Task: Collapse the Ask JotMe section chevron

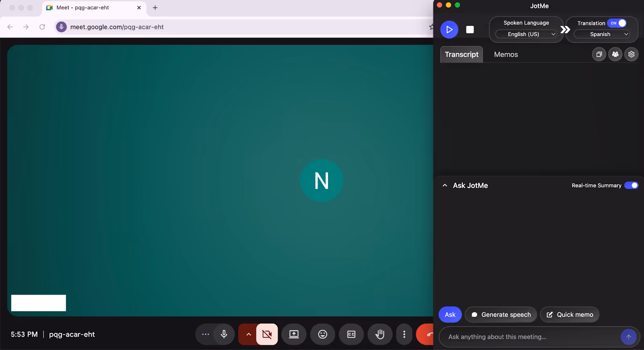Action: pyautogui.click(x=445, y=185)
